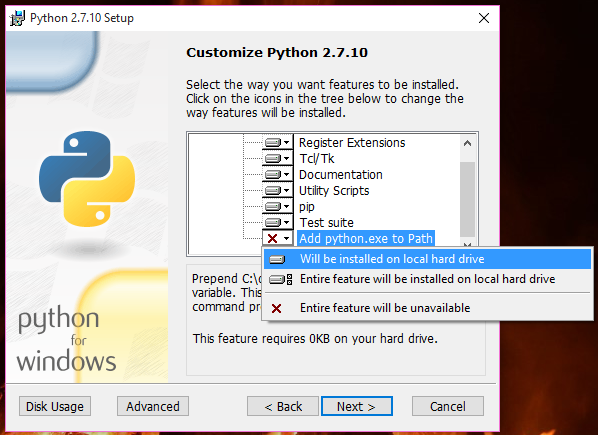This screenshot has height=435, width=598.
Task: Click the feature tree scrollbar thumb
Action: tap(467, 199)
